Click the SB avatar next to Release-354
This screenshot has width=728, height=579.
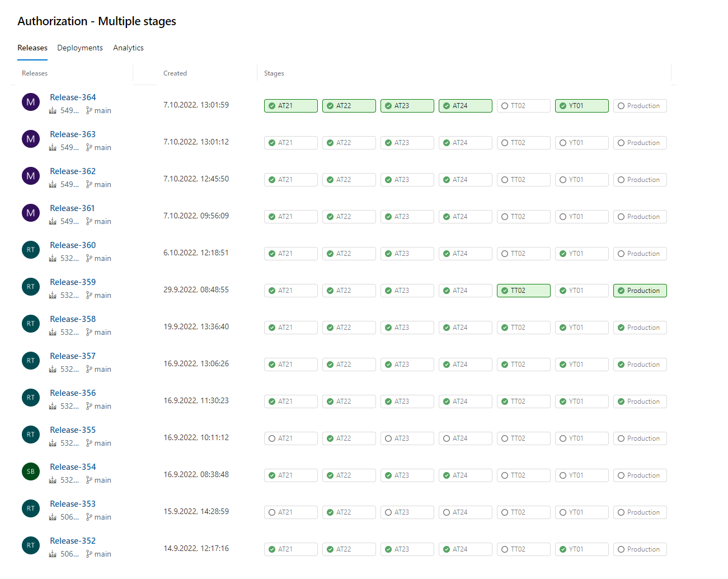[x=31, y=471]
